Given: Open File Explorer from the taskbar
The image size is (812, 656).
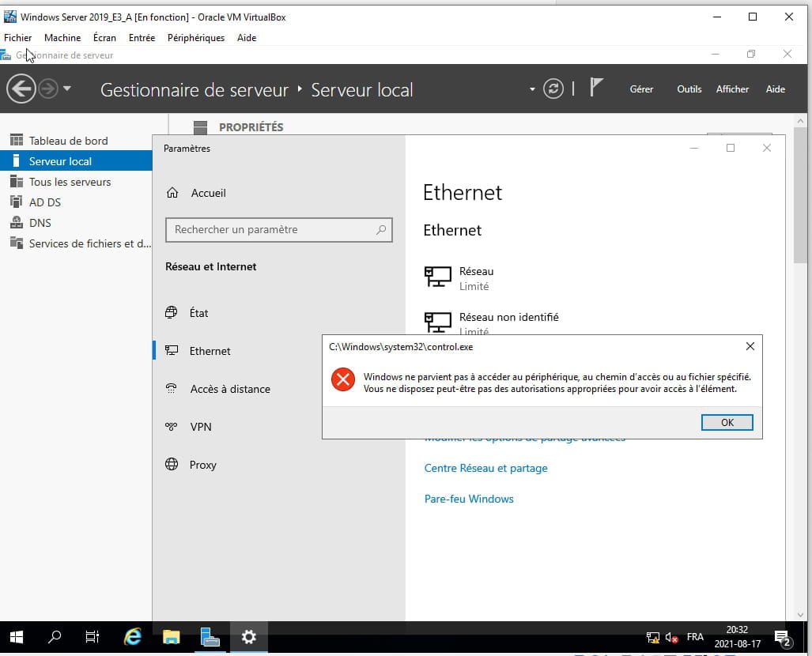Looking at the screenshot, I should [171, 637].
